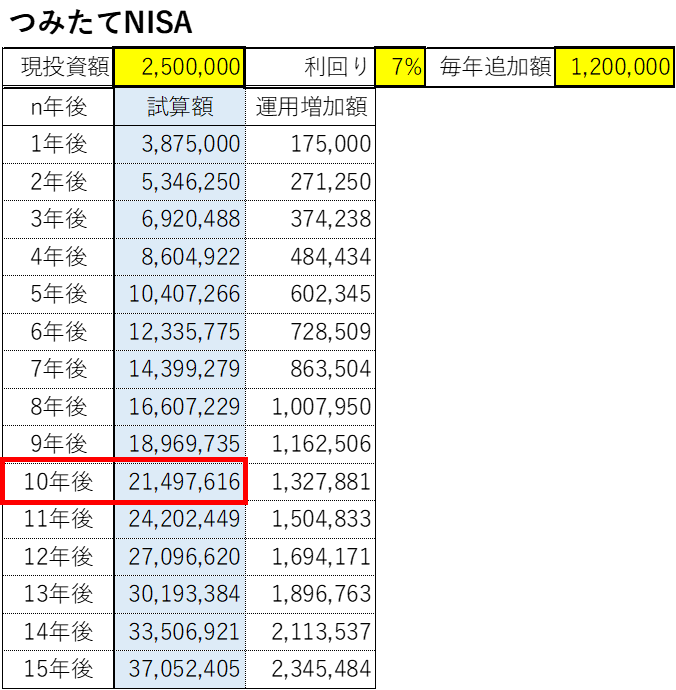Click the 12,335,775 cell

(180, 332)
